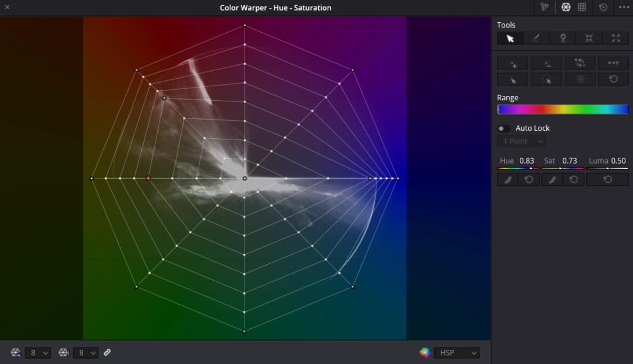Image resolution: width=633 pixels, height=364 pixels.
Task: Open the three-dot options menu top right
Action: [x=624, y=7]
